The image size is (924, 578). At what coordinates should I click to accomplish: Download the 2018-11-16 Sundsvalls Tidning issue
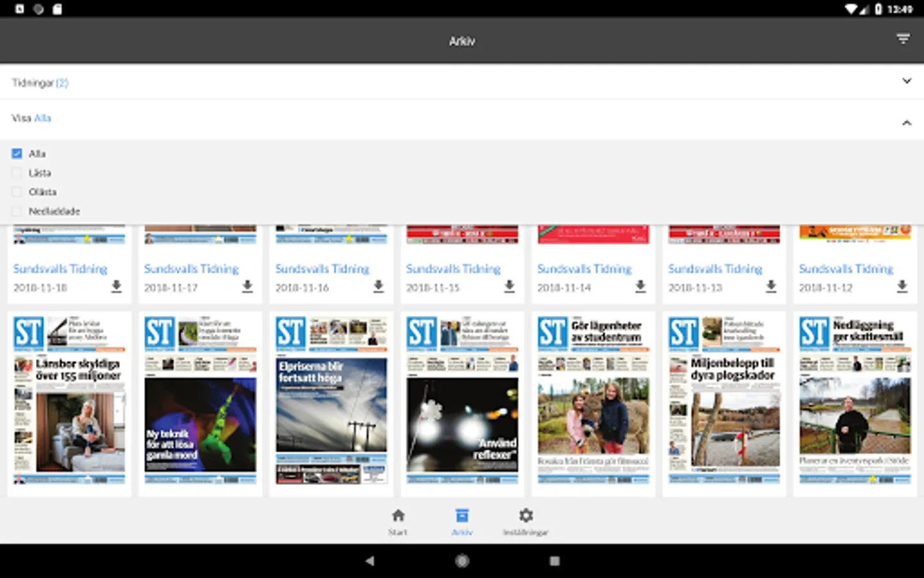379,286
